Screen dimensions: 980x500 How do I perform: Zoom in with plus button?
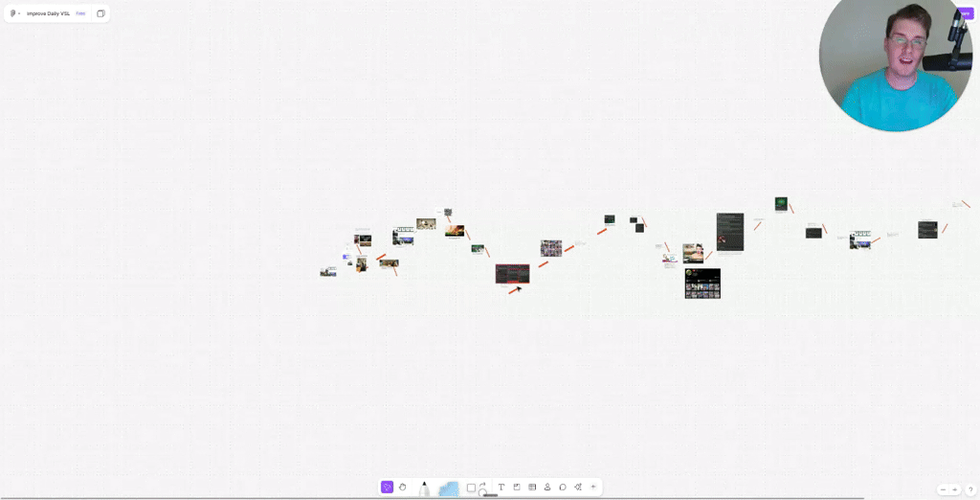point(954,489)
